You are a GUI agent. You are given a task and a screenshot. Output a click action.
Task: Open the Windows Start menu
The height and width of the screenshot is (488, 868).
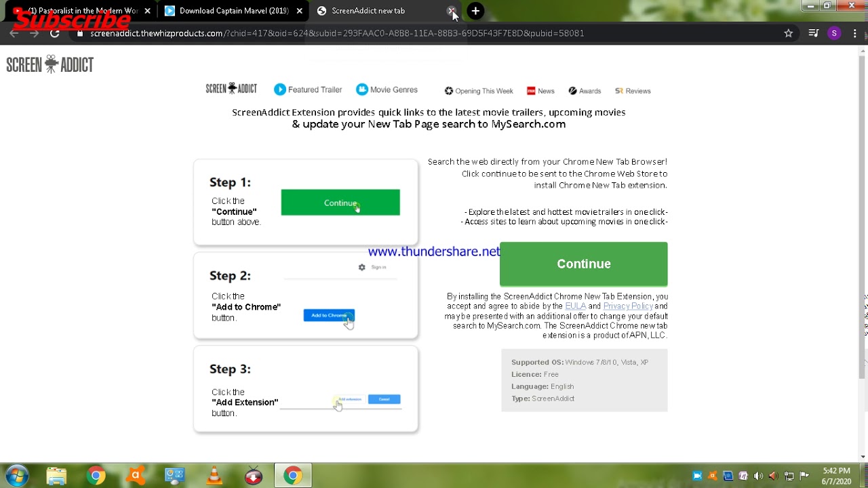tap(17, 476)
